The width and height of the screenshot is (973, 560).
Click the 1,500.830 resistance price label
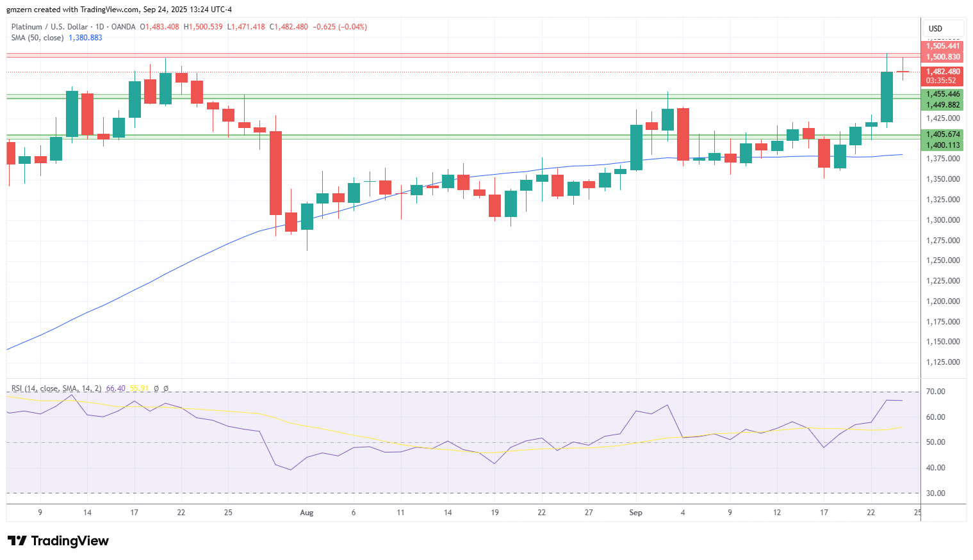point(943,57)
